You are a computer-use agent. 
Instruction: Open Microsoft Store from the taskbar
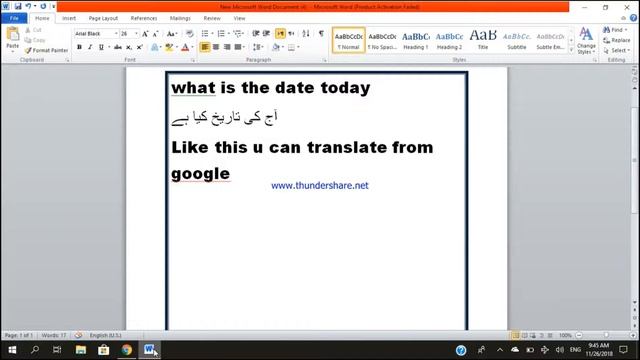[104, 350]
